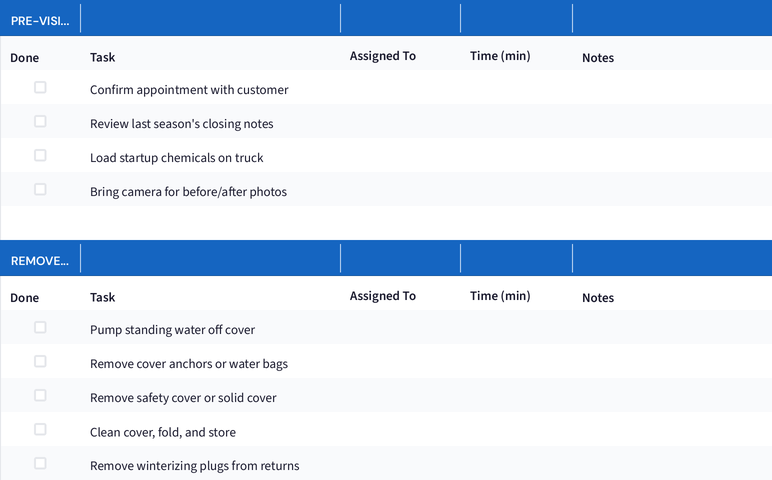Click Assigned To cell for Confirm appointment row

[400, 90]
